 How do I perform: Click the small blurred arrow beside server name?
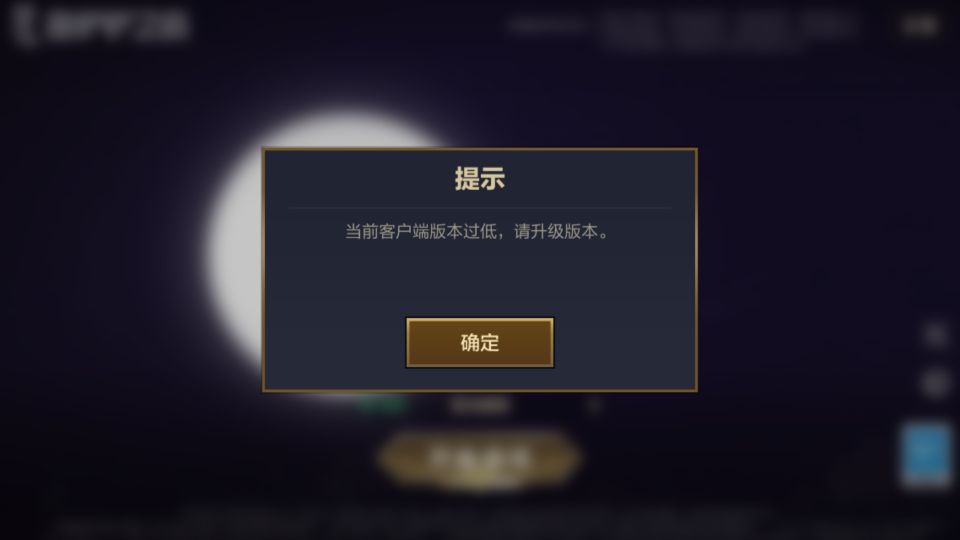pos(593,405)
